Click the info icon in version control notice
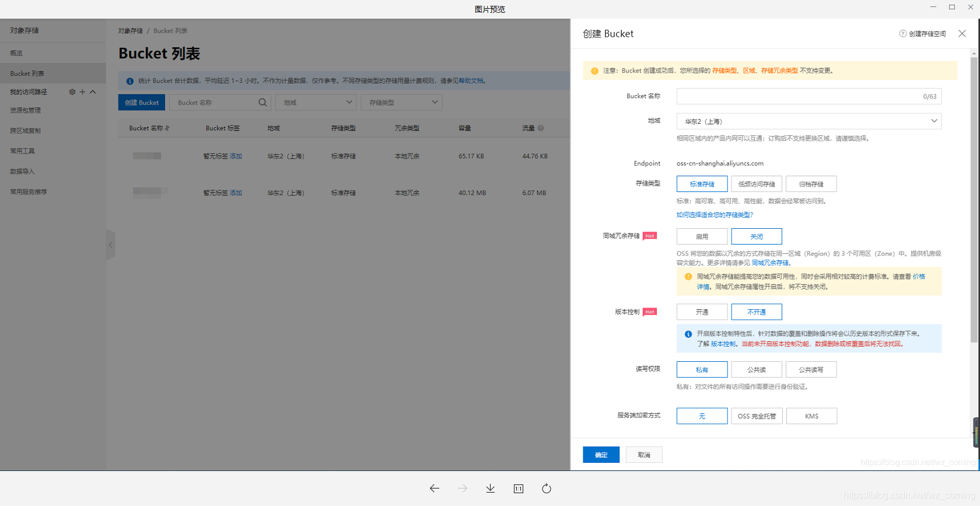Screen dimensions: 980x506 point(688,334)
